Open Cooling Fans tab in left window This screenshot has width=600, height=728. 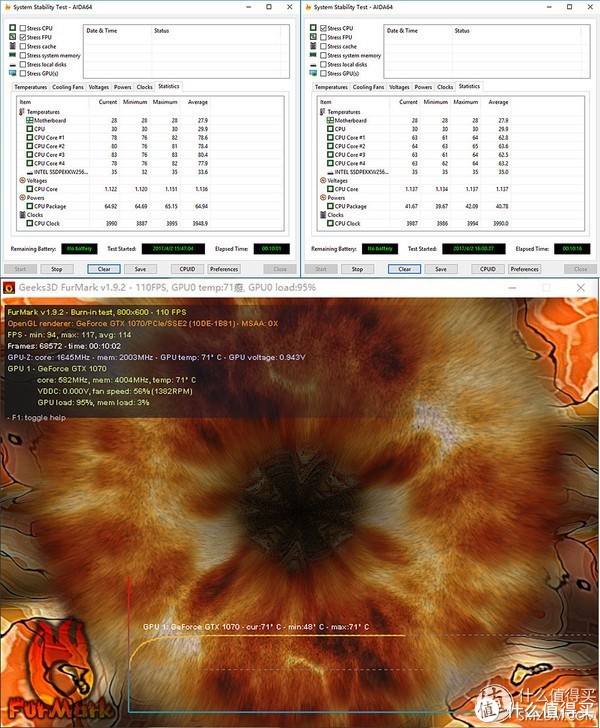68,87
